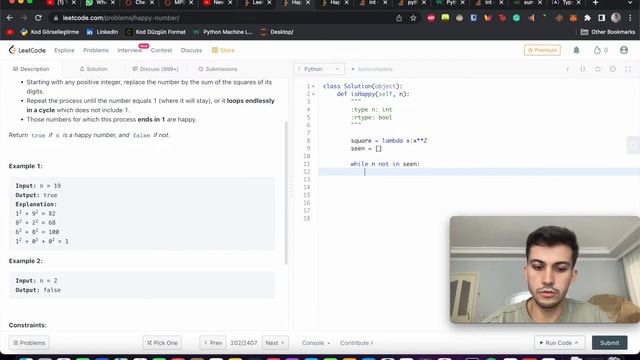Open the Contest nav item
Screen dimensions: 640x360
coord(161,50)
